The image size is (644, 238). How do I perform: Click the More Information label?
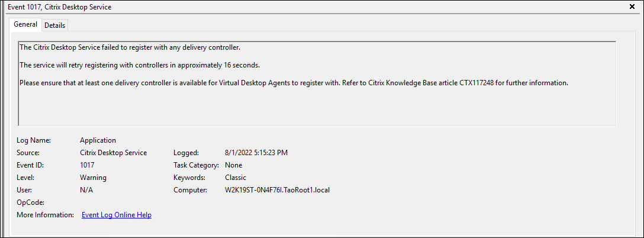click(x=46, y=215)
